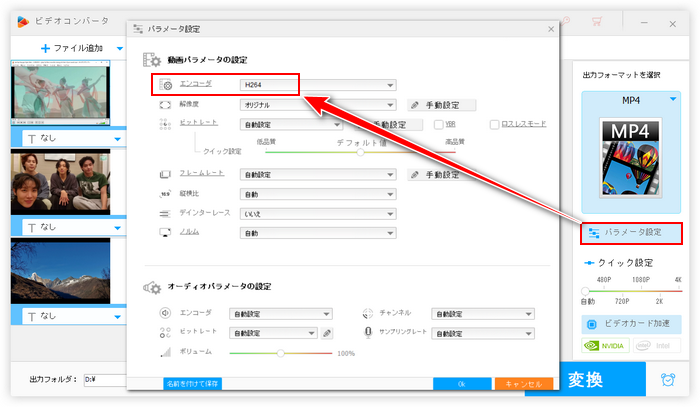The height and width of the screenshot is (407, 700).
Task: Open the audio sampling rate dropdown
Action: point(483,333)
